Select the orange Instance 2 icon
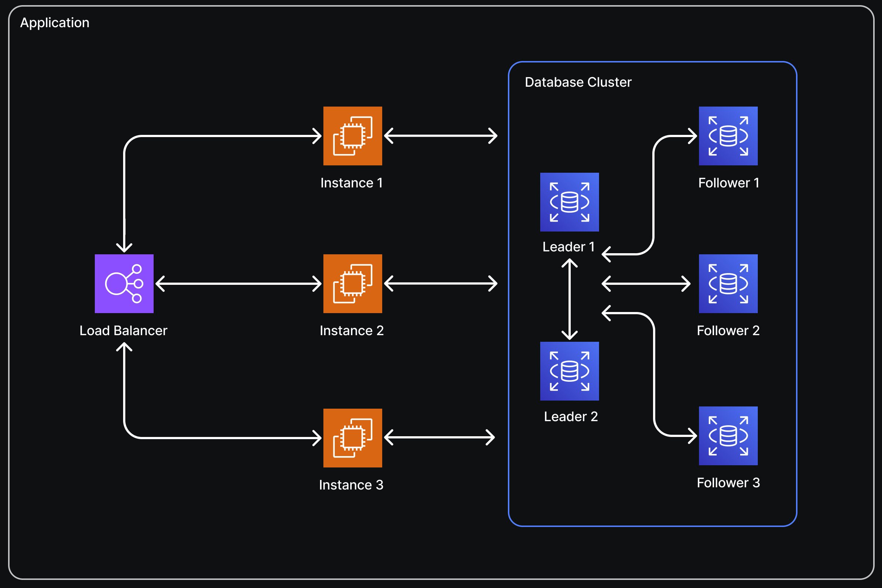This screenshot has width=882, height=588. [x=352, y=283]
